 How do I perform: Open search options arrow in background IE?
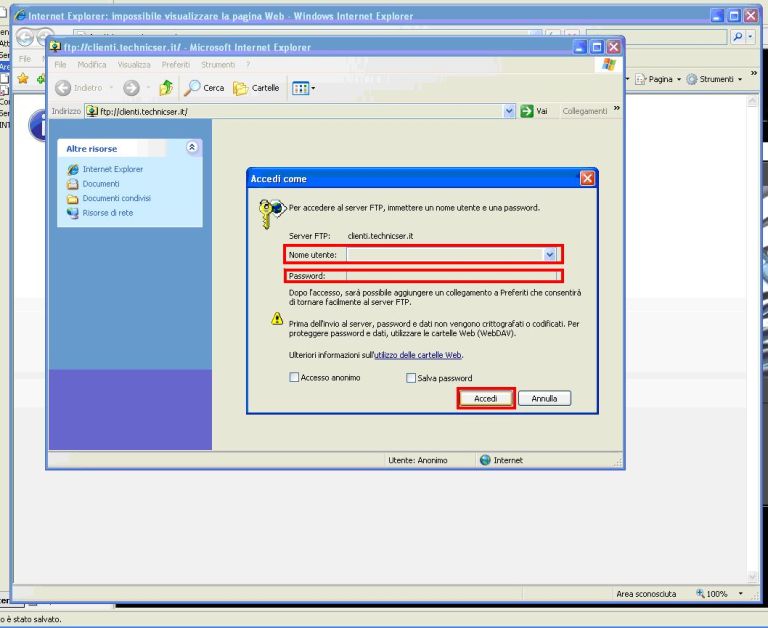coord(750,37)
